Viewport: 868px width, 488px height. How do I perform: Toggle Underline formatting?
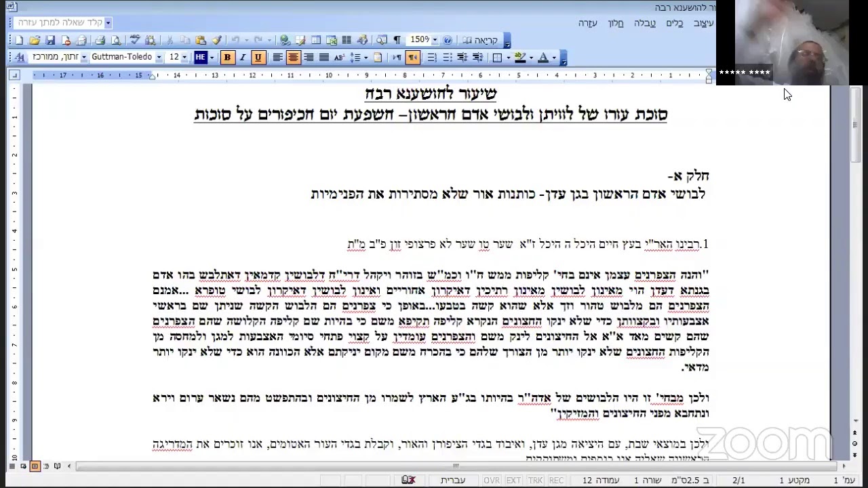tap(258, 58)
